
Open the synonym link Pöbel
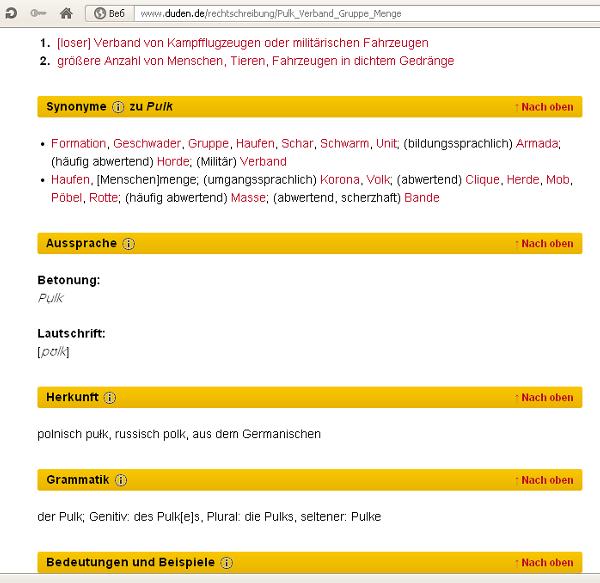[x=66, y=198]
